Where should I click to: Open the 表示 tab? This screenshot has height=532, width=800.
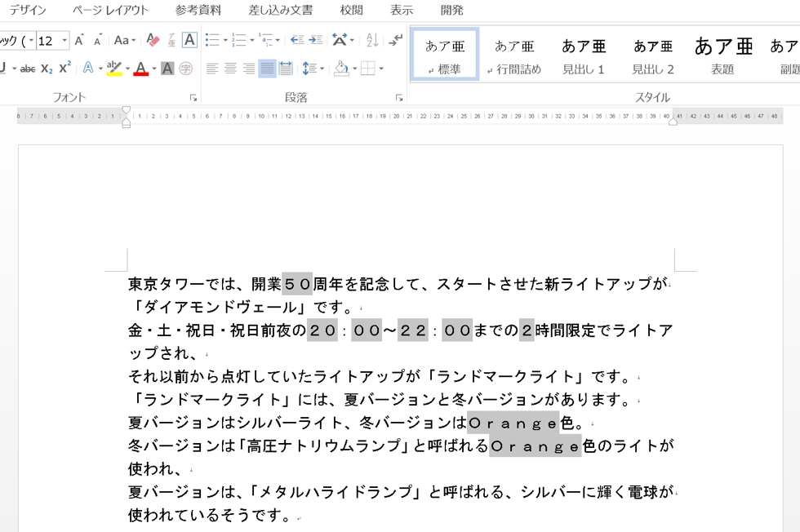pos(402,10)
